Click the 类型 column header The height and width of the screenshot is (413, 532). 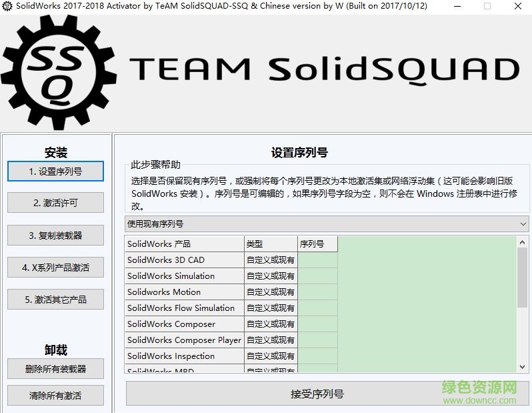click(x=271, y=244)
